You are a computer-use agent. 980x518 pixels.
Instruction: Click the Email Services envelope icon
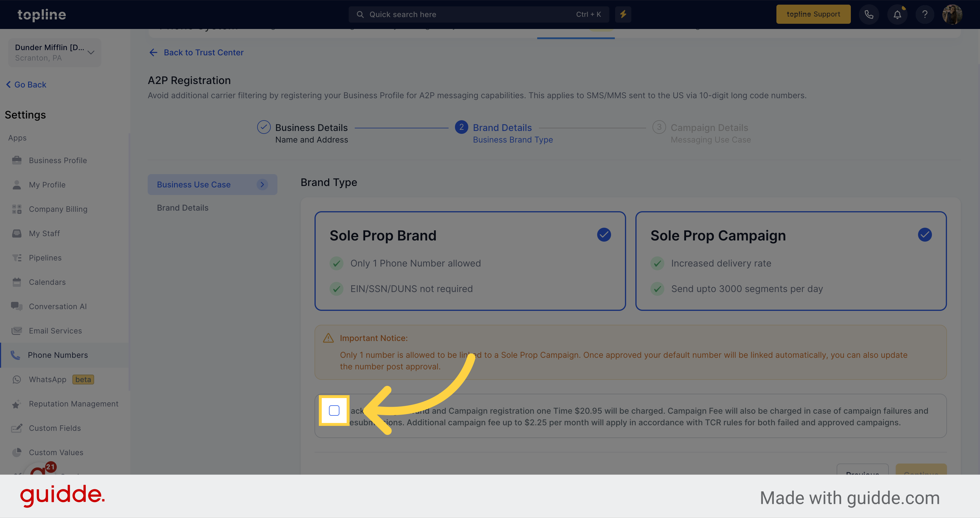(17, 331)
